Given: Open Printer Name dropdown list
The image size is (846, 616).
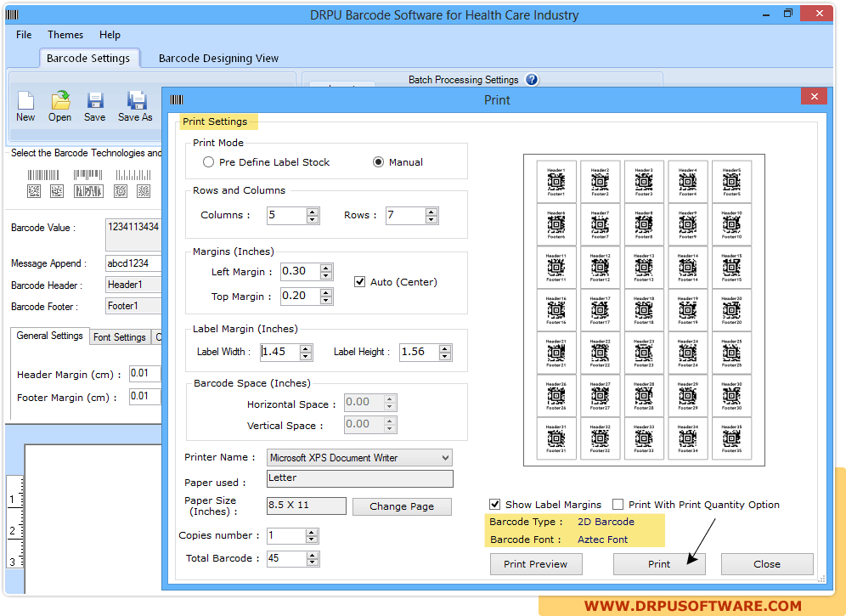Looking at the screenshot, I should [x=445, y=458].
